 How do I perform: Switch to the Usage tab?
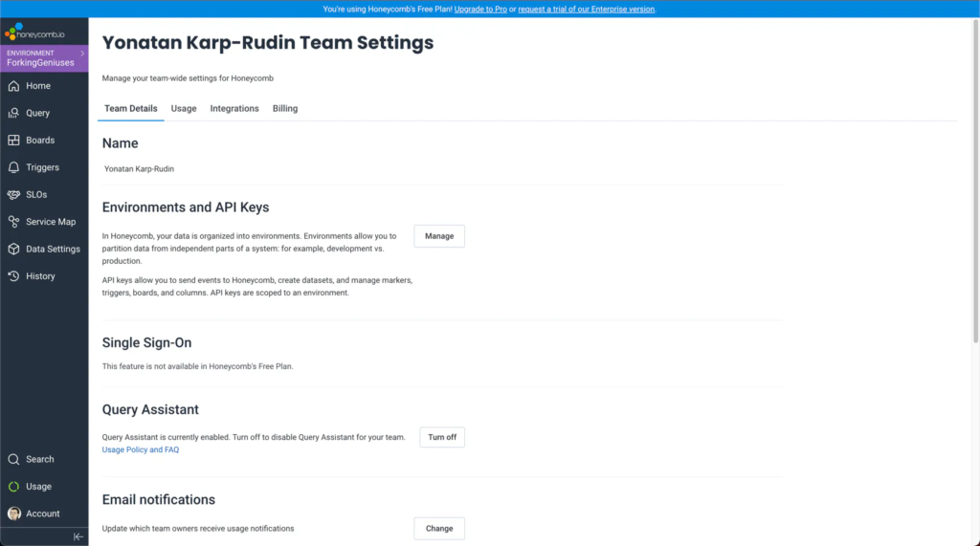point(184,109)
